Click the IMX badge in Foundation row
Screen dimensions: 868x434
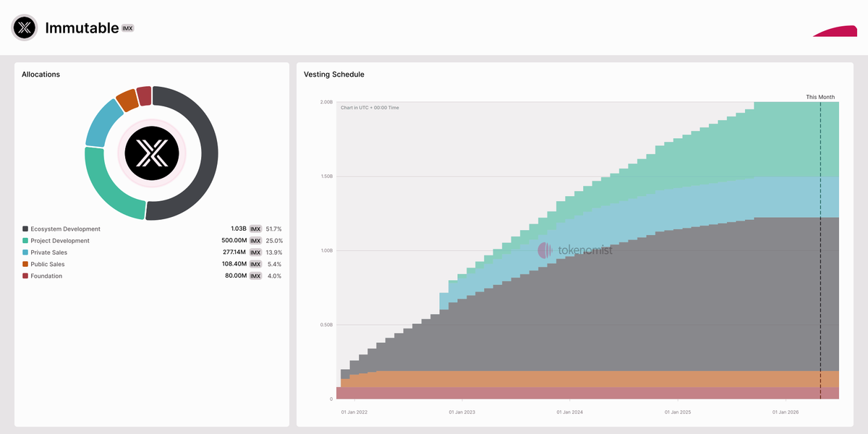pos(255,276)
